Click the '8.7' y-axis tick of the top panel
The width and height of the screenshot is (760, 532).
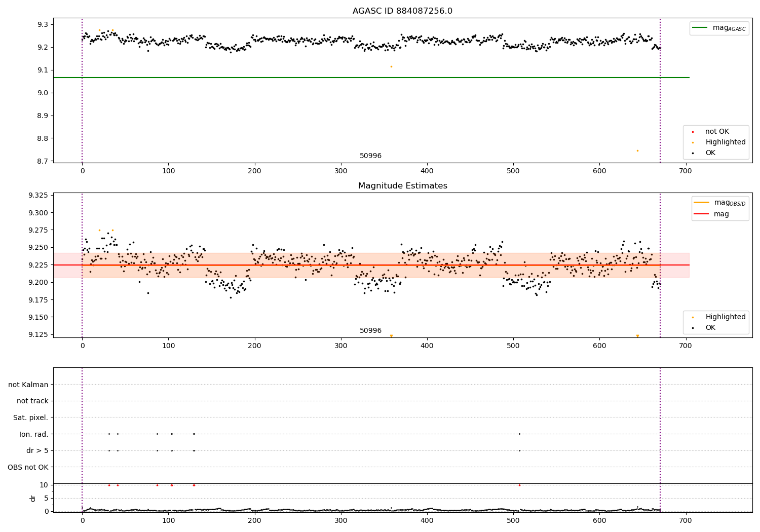43,161
